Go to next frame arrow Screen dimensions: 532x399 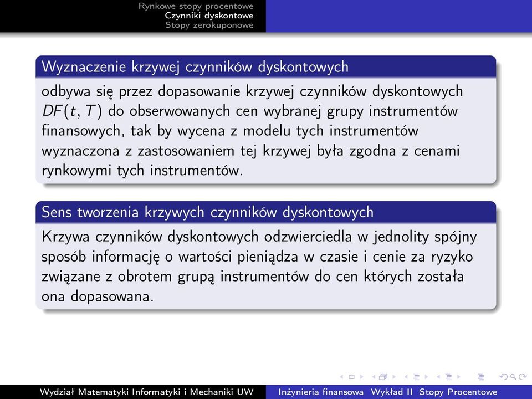[394, 377]
